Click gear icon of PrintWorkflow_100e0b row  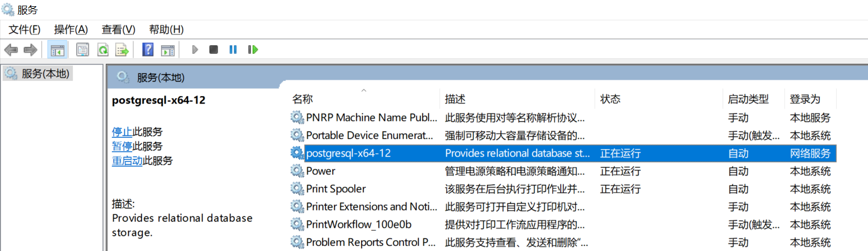tap(297, 224)
